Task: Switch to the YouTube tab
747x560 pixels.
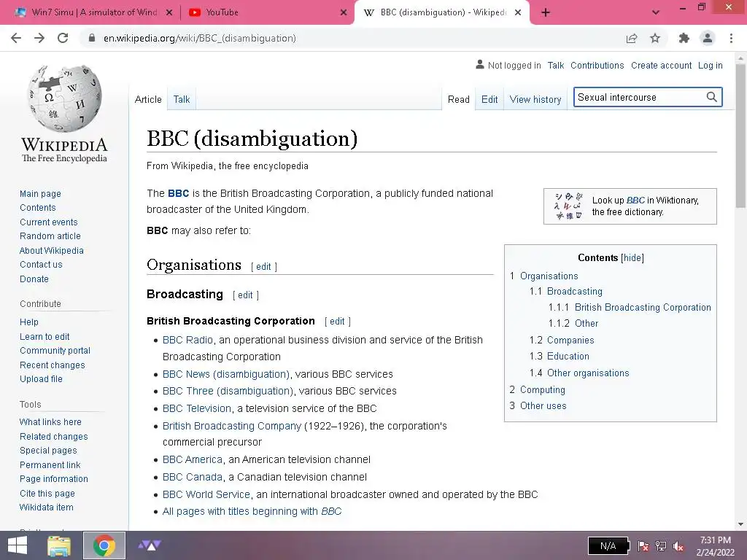Action: pos(267,12)
